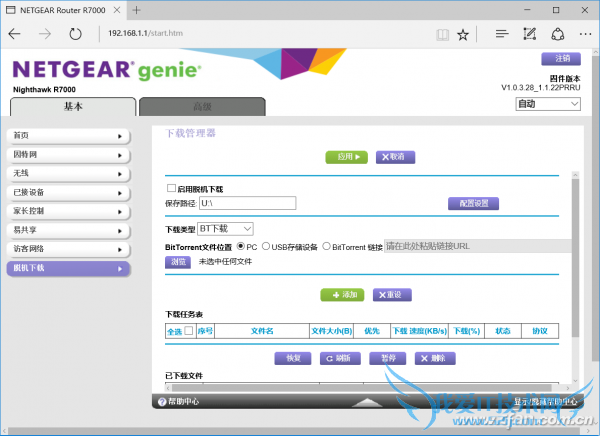
Task: Click the inner panel vertical scrollbar
Action: tap(575, 259)
